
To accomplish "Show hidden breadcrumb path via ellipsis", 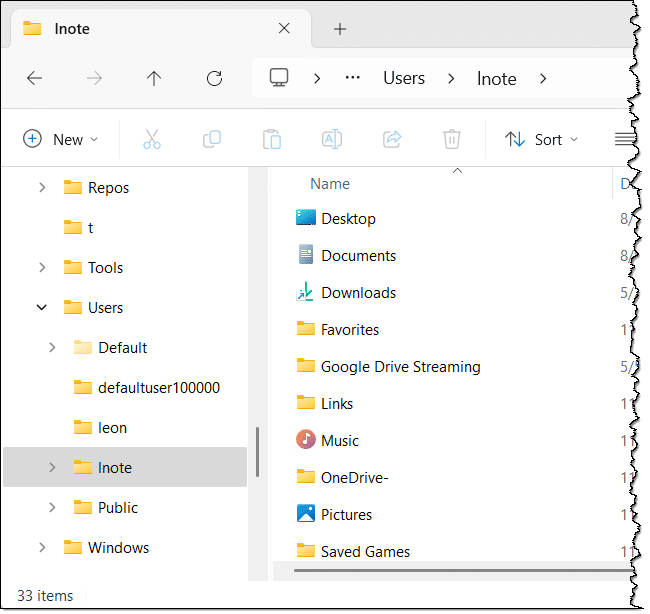I will coord(352,78).
